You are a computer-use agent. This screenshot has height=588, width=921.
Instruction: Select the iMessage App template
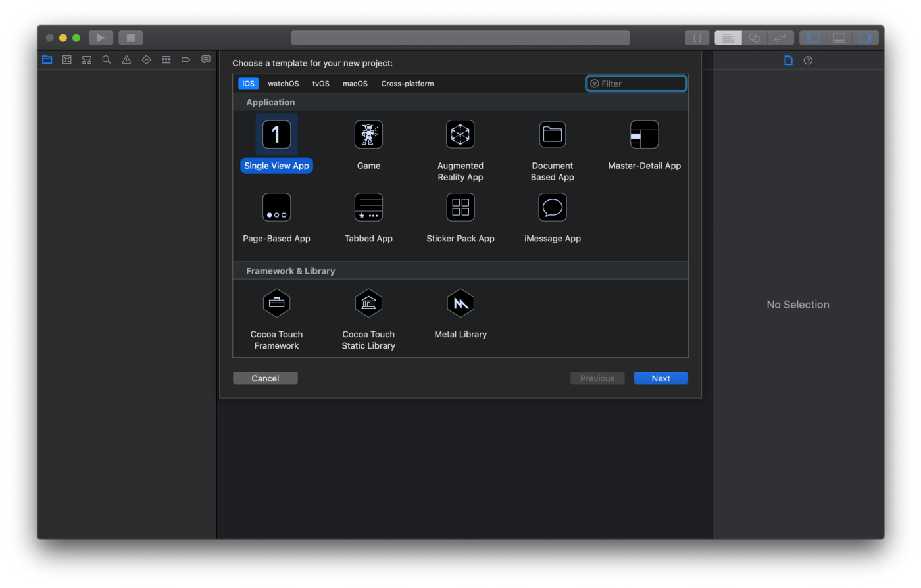(553, 218)
